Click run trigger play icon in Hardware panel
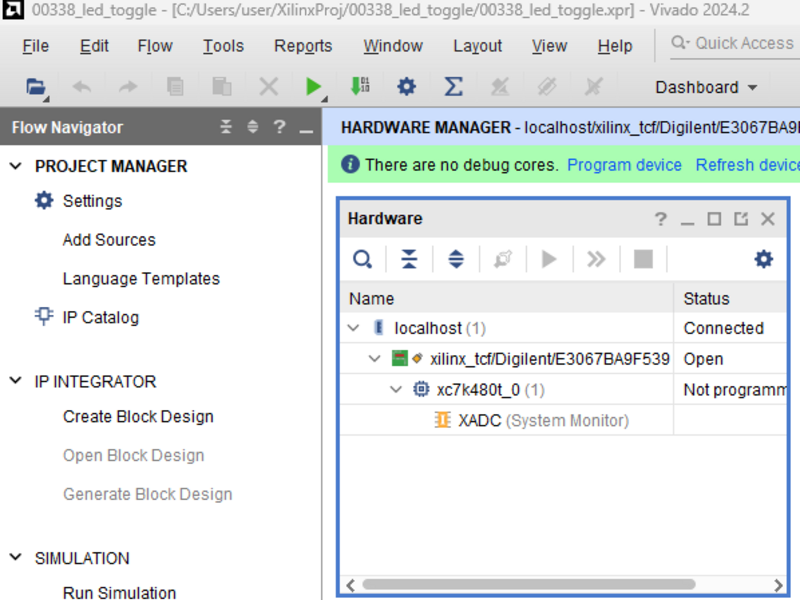Viewport: 800px width, 600px height. pos(549,259)
